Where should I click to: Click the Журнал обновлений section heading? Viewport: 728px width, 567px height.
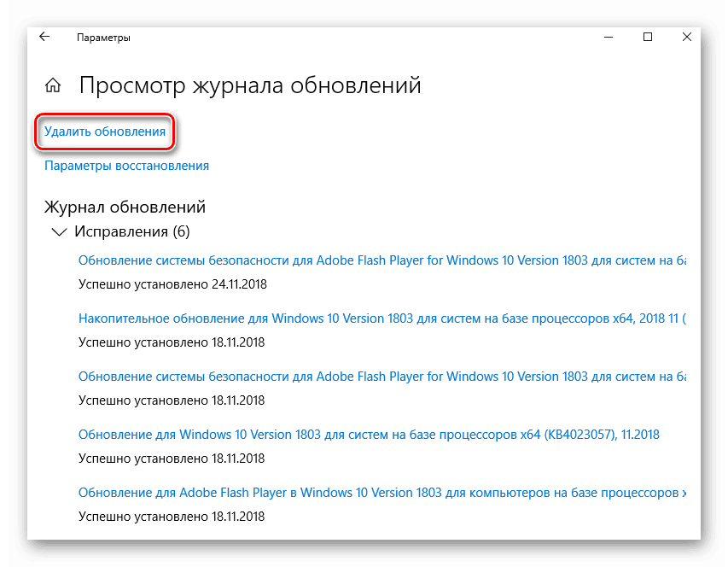(125, 207)
